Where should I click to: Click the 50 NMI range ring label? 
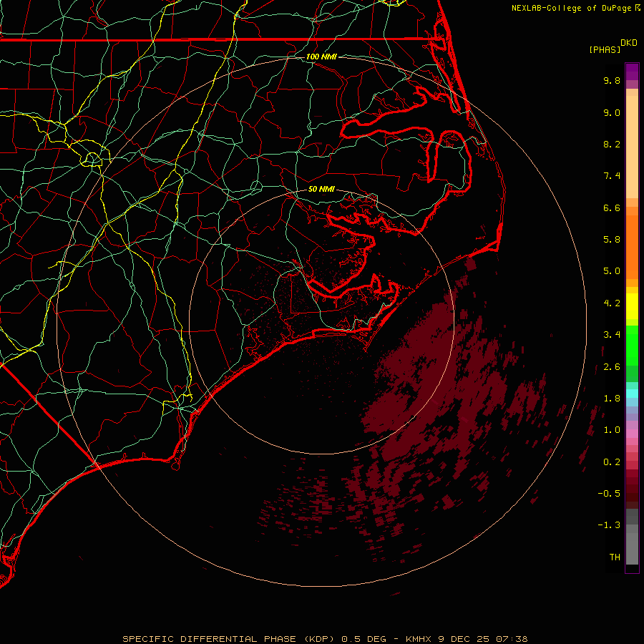321,189
